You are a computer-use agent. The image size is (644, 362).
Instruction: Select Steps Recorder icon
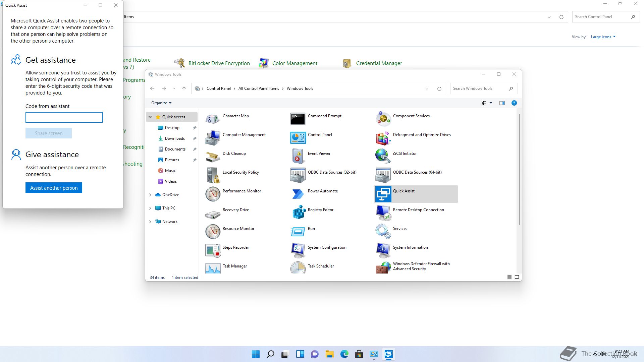coord(213,250)
